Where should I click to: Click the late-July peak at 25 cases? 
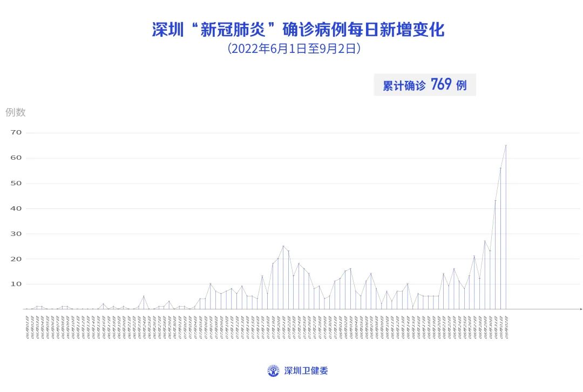coord(283,246)
